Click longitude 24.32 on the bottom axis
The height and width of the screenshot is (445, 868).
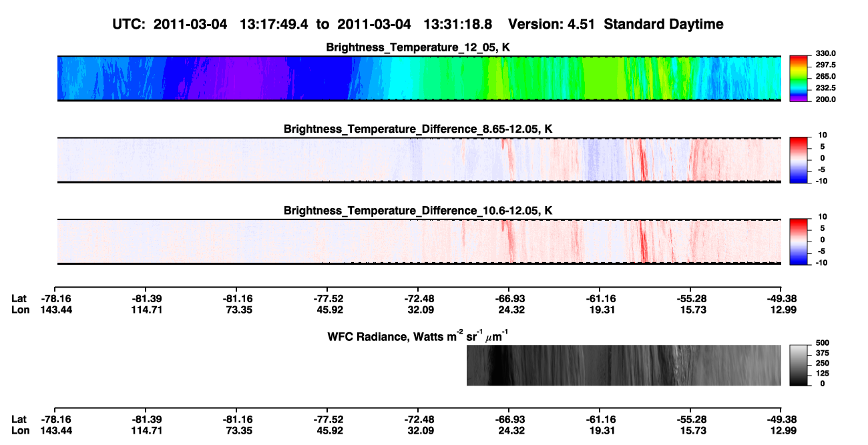[x=509, y=430]
